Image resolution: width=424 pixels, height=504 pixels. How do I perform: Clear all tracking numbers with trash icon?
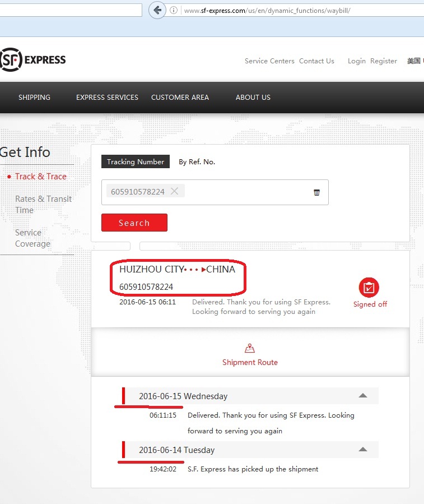tap(316, 192)
